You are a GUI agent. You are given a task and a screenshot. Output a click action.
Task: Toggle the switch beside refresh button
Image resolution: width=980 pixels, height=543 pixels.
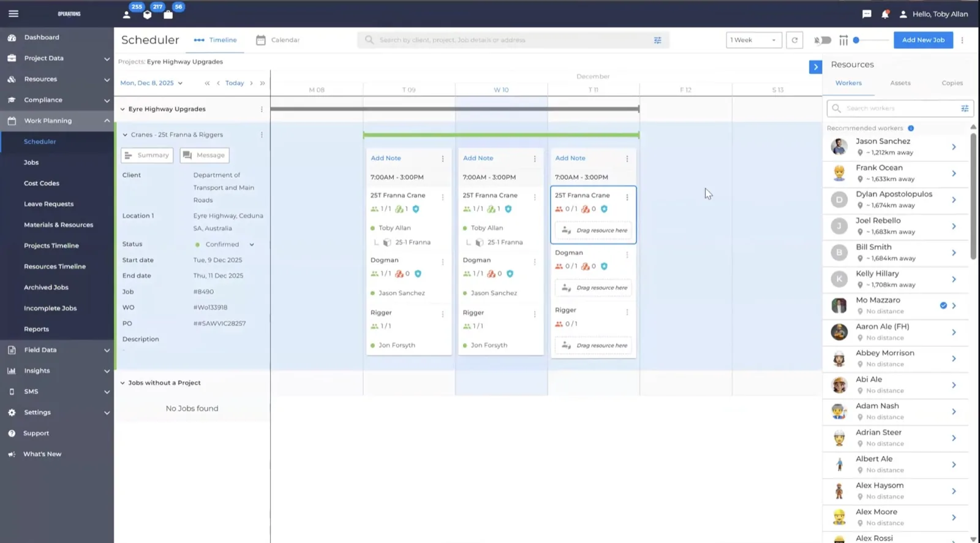823,40
